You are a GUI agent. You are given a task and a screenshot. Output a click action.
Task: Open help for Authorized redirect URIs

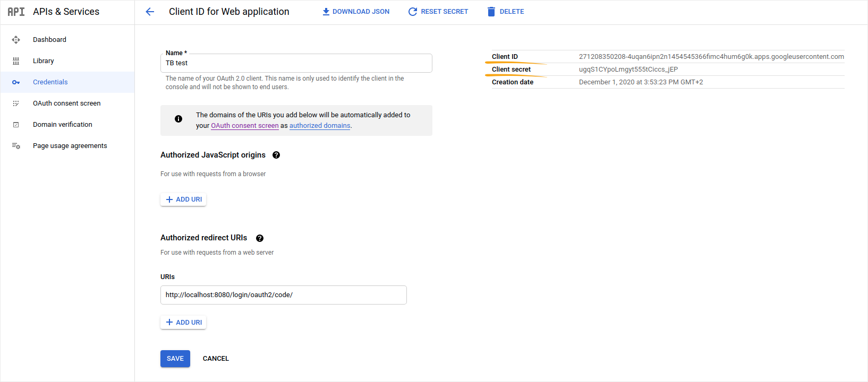(260, 238)
